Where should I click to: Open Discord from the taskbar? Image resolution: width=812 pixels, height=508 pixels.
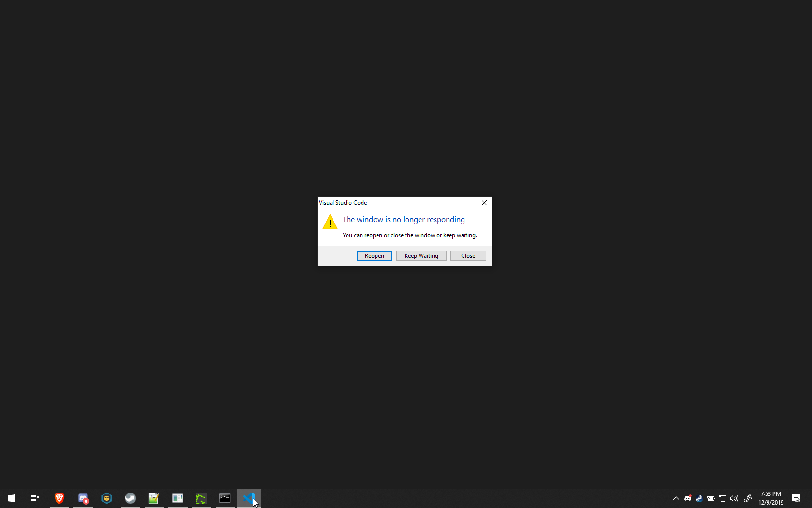[x=83, y=498]
